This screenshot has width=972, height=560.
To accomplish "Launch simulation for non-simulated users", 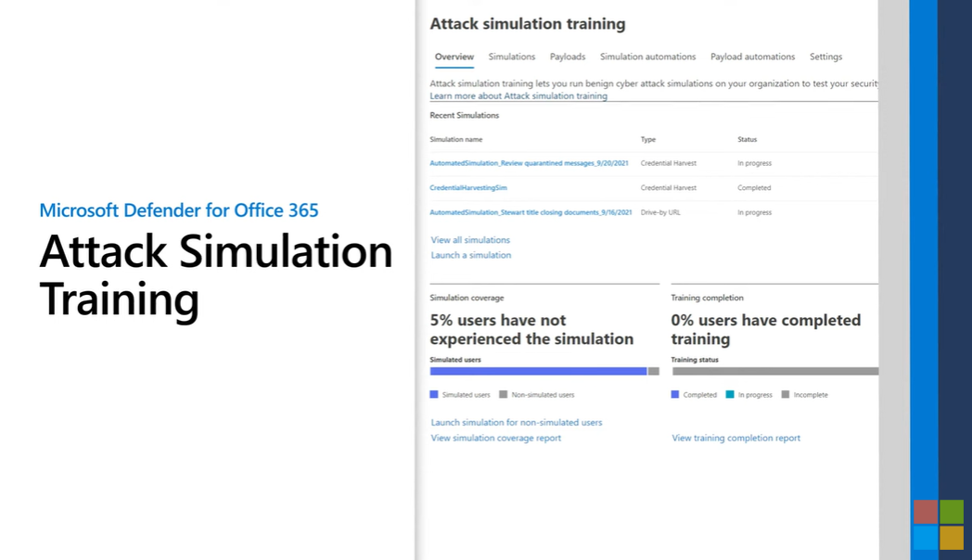I will point(517,423).
